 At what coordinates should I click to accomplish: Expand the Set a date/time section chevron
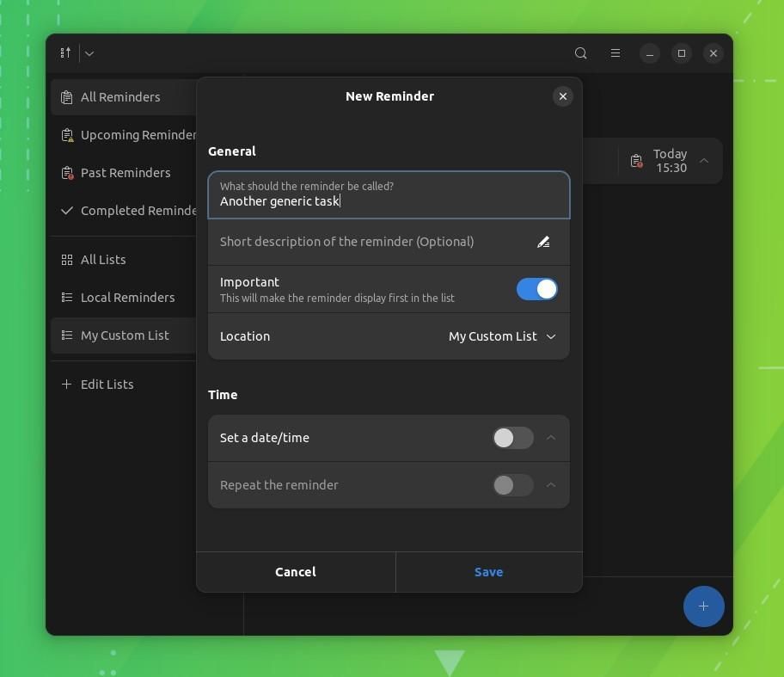point(551,438)
